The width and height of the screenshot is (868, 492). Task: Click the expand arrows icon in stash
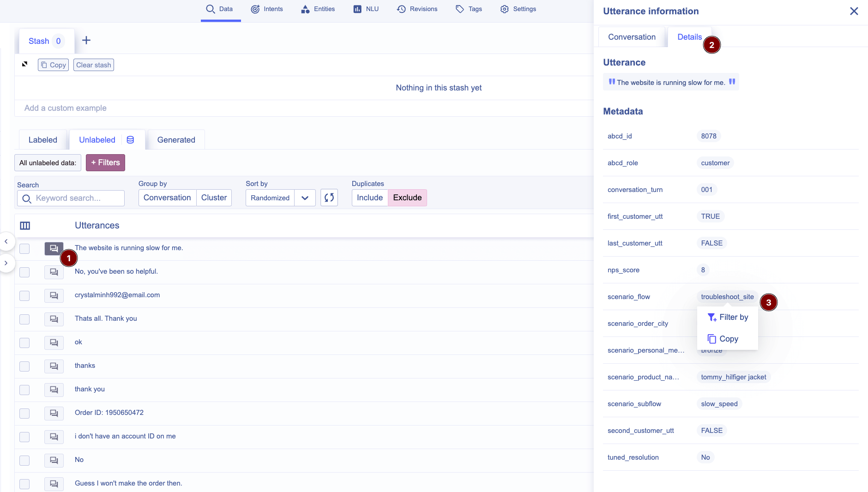(x=25, y=64)
